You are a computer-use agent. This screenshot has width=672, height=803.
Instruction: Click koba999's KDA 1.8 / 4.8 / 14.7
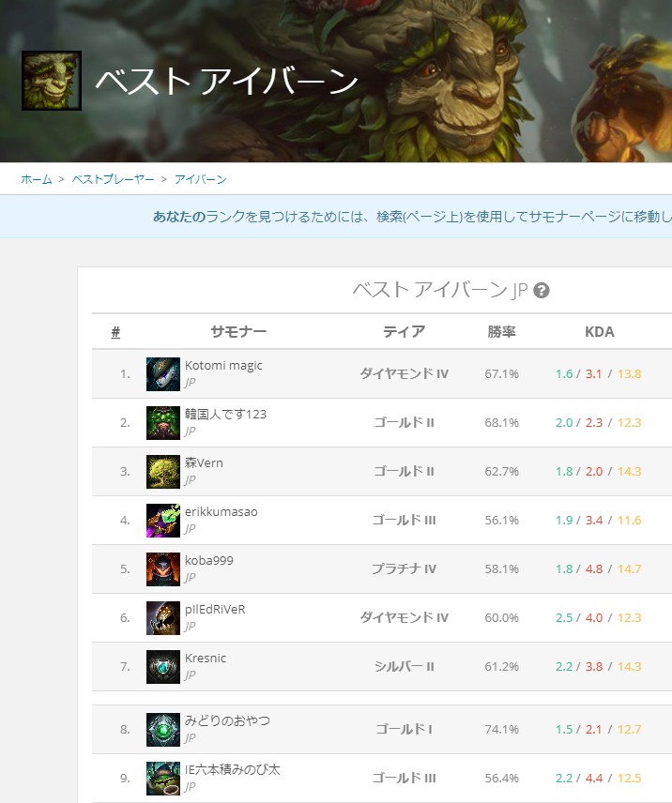point(598,569)
